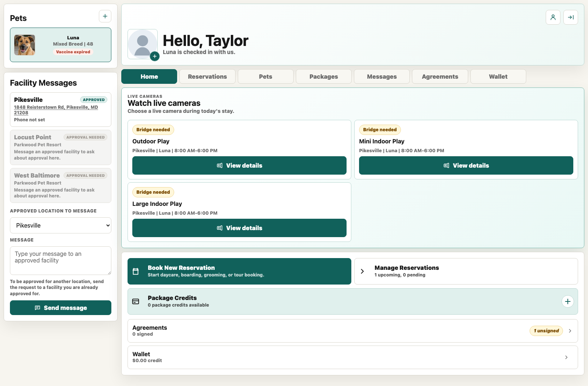
Task: Open the Reservations tab
Action: pos(207,76)
